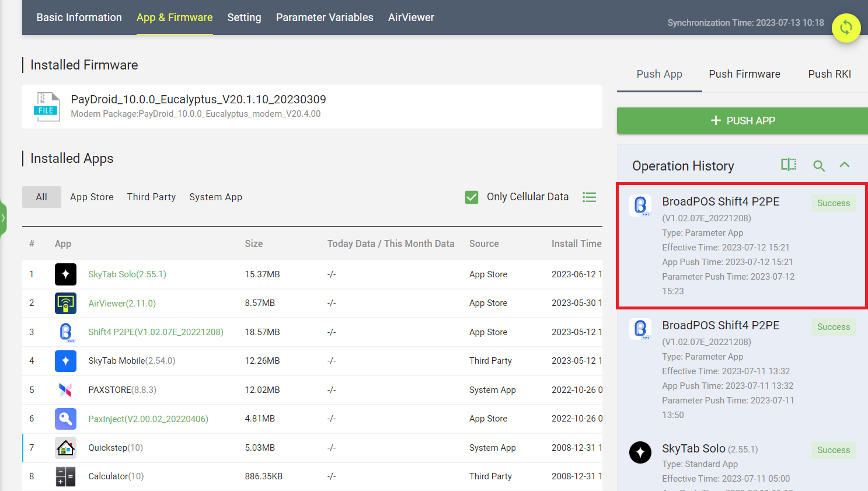Show only System App entries
This screenshot has height=491, width=868.
click(215, 197)
